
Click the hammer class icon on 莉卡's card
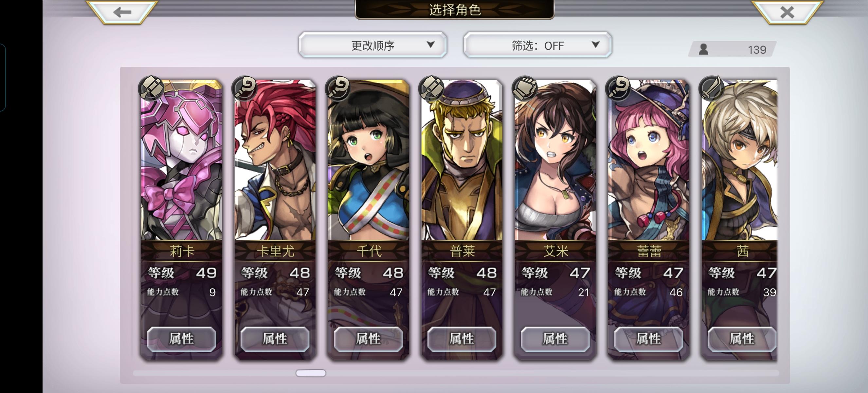coord(151,88)
